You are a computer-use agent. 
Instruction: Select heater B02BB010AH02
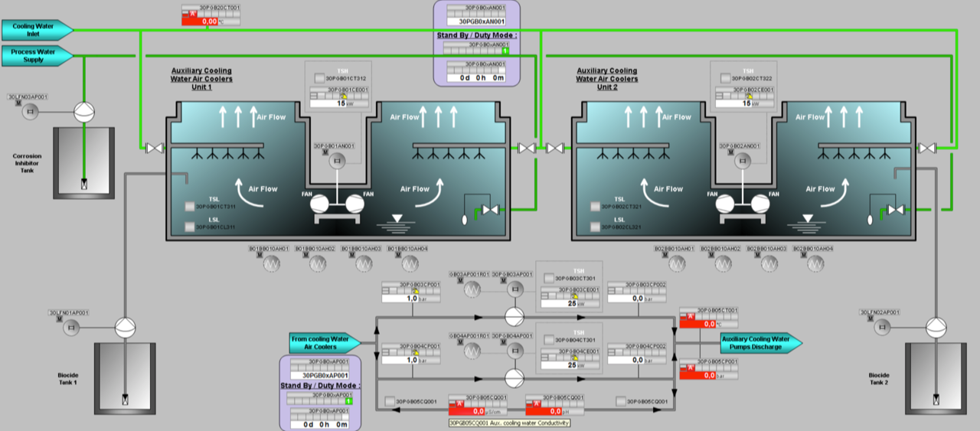(x=724, y=263)
